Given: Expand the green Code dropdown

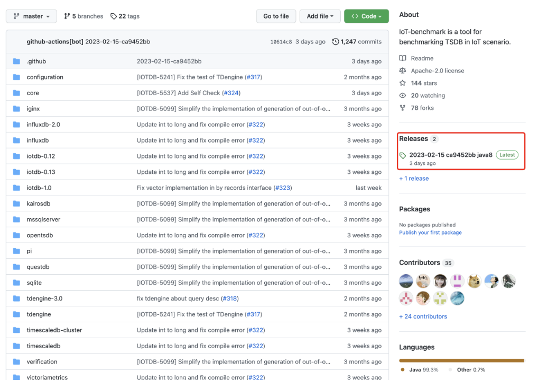Looking at the screenshot, I should pyautogui.click(x=366, y=16).
